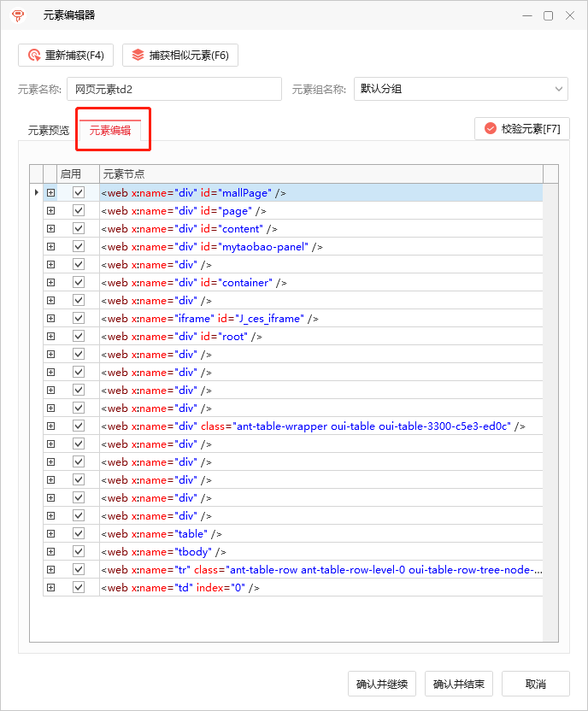Switch to the Element Preview tab
The image size is (588, 711).
coord(49,131)
